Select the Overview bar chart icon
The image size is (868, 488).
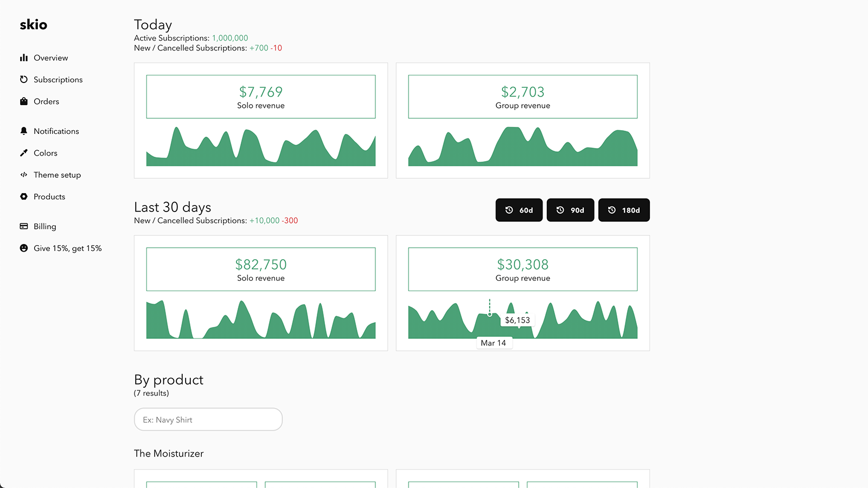click(x=24, y=57)
